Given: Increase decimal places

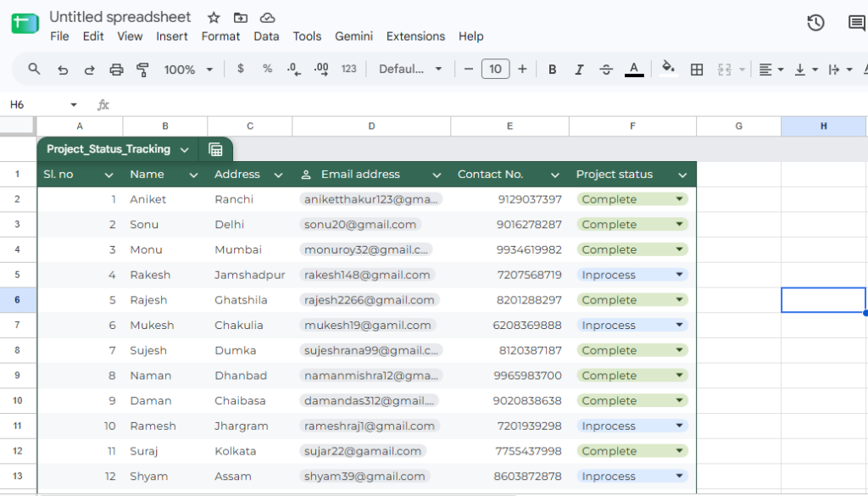Looking at the screenshot, I should coord(321,70).
